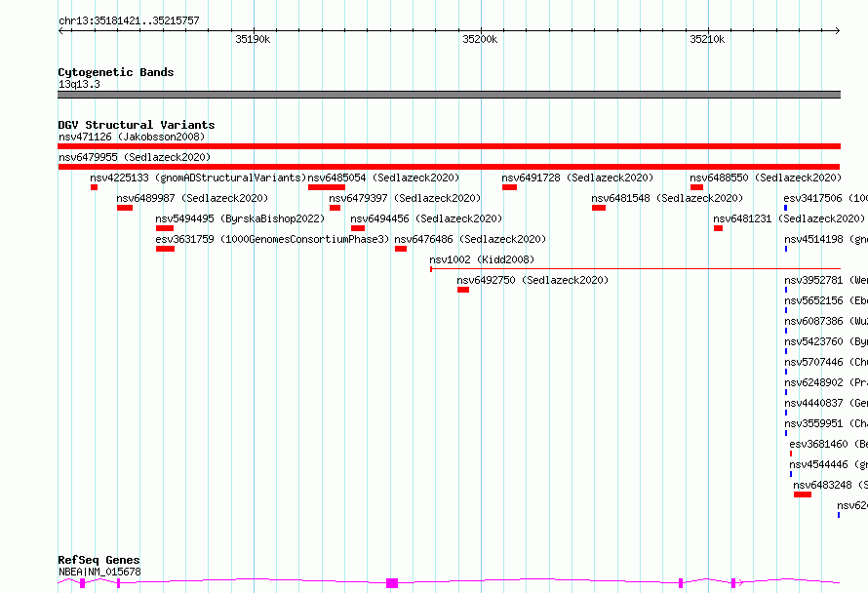
Task: Click the chr13:35181421..35215757 coordinate label
Action: (x=129, y=20)
